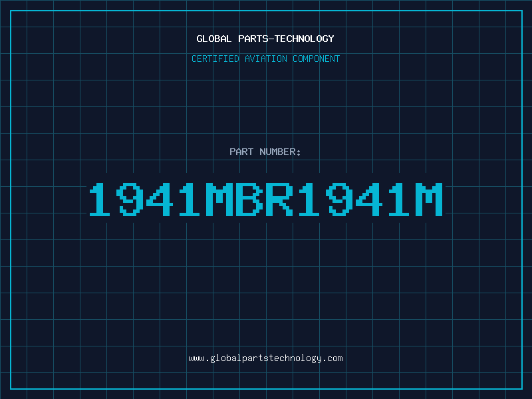Open the www.globalpartstechnology.com link
Screen dimensions: 532x399
(x=265, y=358)
